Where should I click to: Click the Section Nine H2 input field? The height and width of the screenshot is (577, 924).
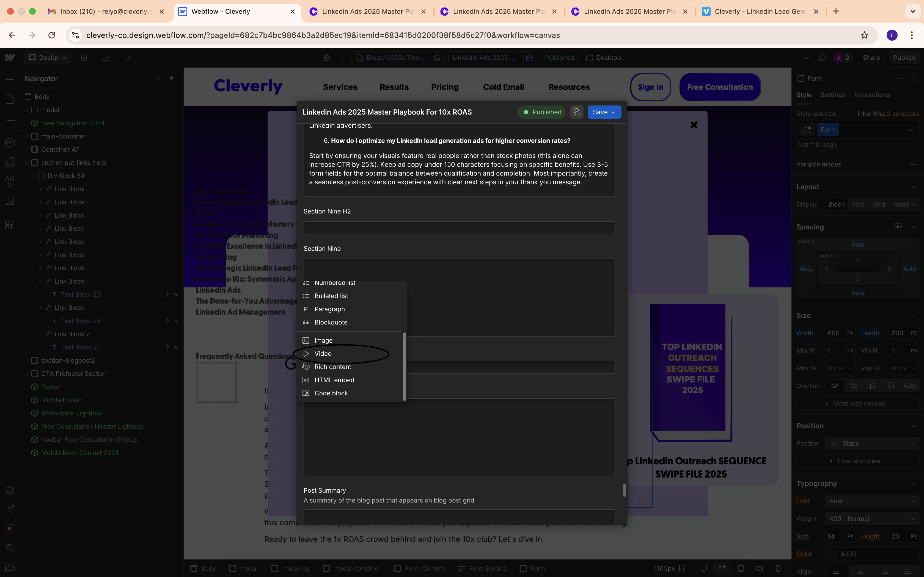[459, 228]
